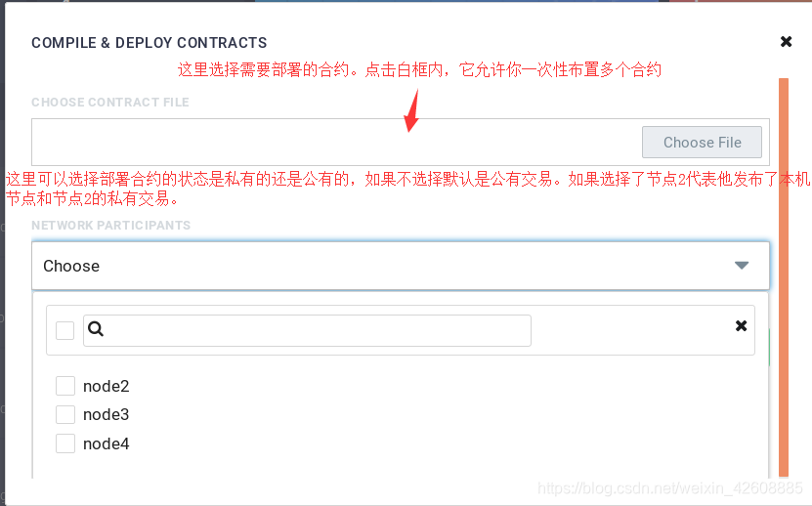The height and width of the screenshot is (506, 812).
Task: Select the node2 label
Action: click(x=106, y=387)
